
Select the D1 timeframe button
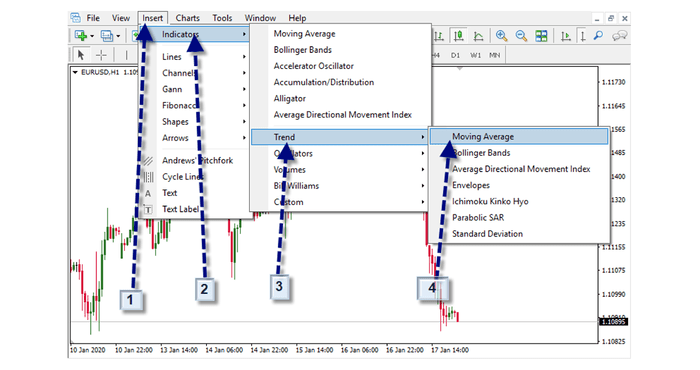(x=455, y=55)
